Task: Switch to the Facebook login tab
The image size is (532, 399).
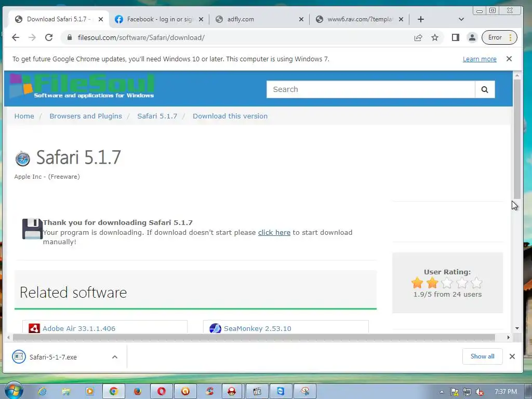Action: point(159,19)
